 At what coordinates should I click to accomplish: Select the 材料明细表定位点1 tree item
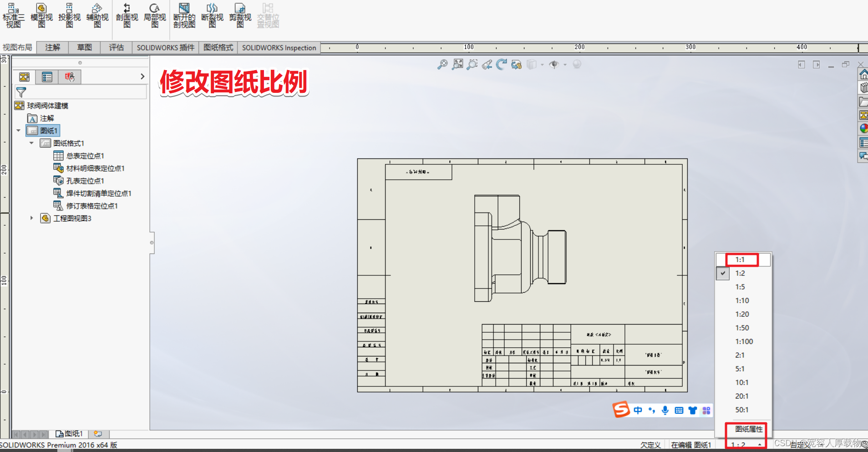89,168
